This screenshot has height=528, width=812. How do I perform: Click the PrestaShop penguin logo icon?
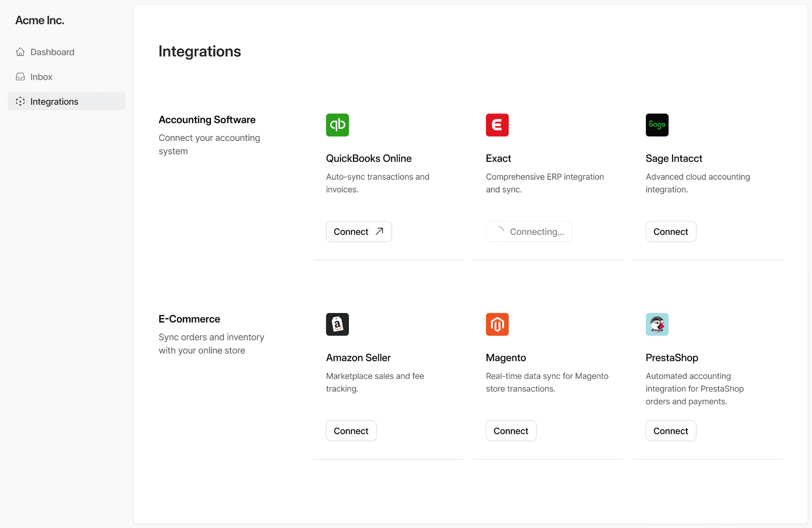click(657, 324)
